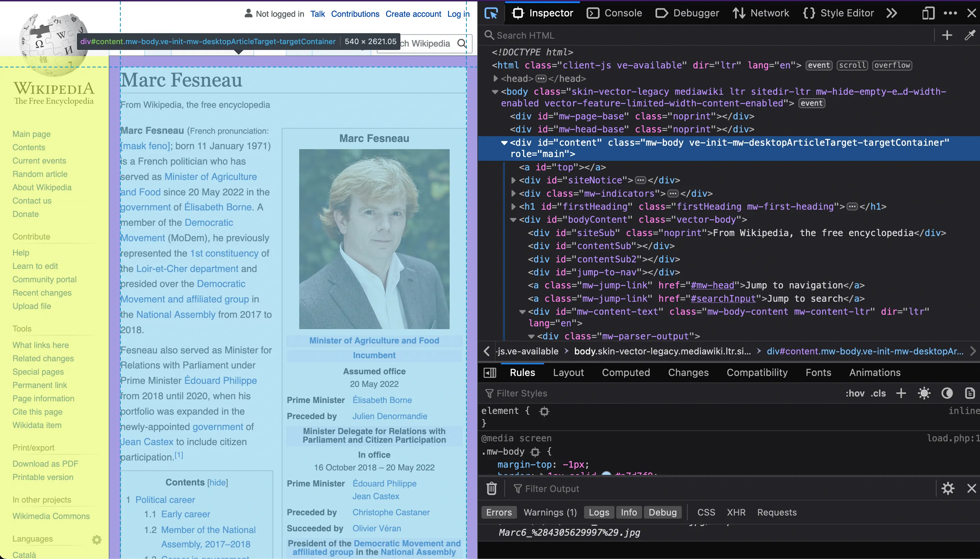Select the element picker tool
The image size is (980, 559).
click(491, 13)
